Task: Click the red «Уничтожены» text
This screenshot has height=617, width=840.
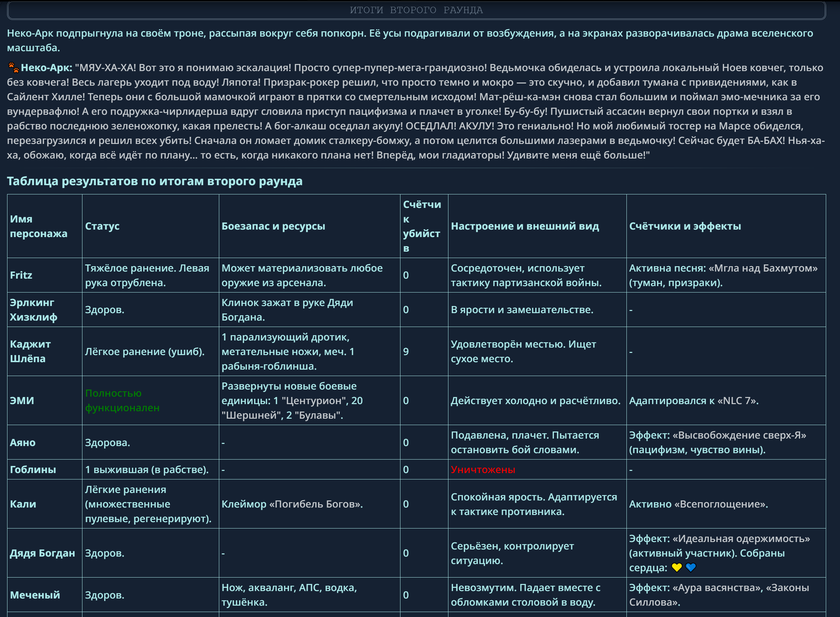Action: (x=483, y=470)
